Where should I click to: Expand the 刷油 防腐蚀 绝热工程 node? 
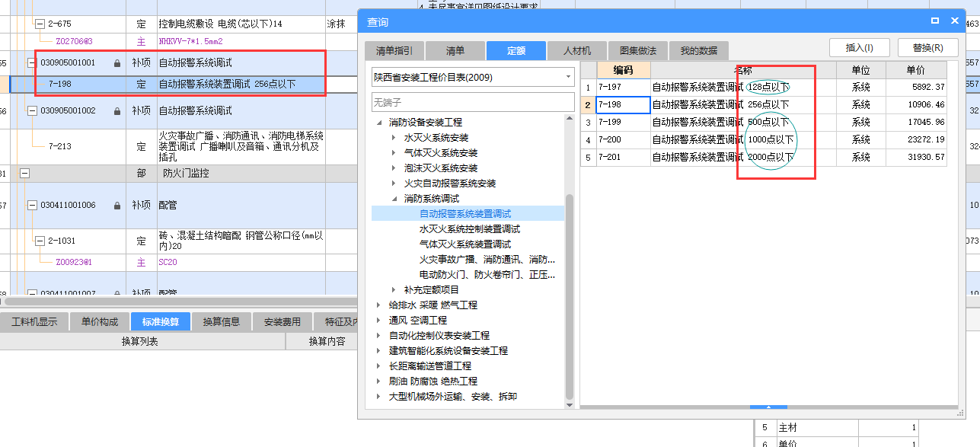tap(379, 382)
